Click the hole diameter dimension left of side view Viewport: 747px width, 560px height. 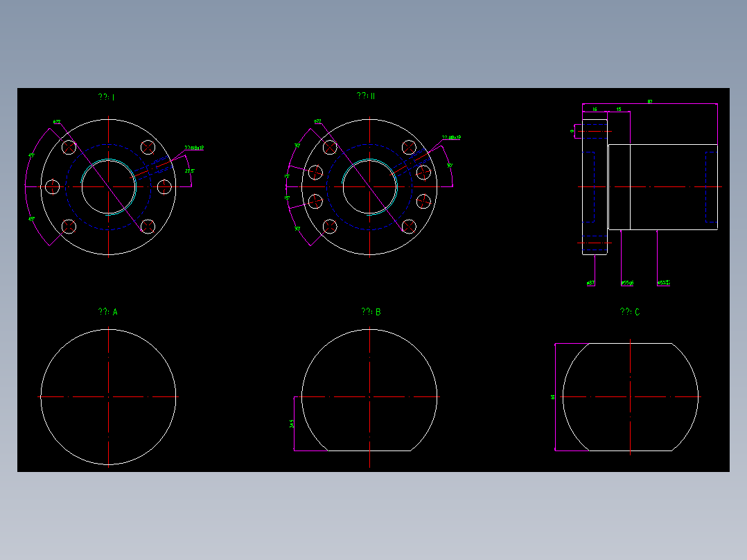coord(572,131)
